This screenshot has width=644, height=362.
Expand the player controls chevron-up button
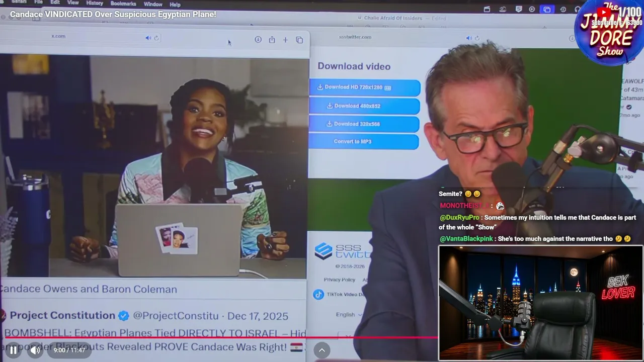coord(322,350)
